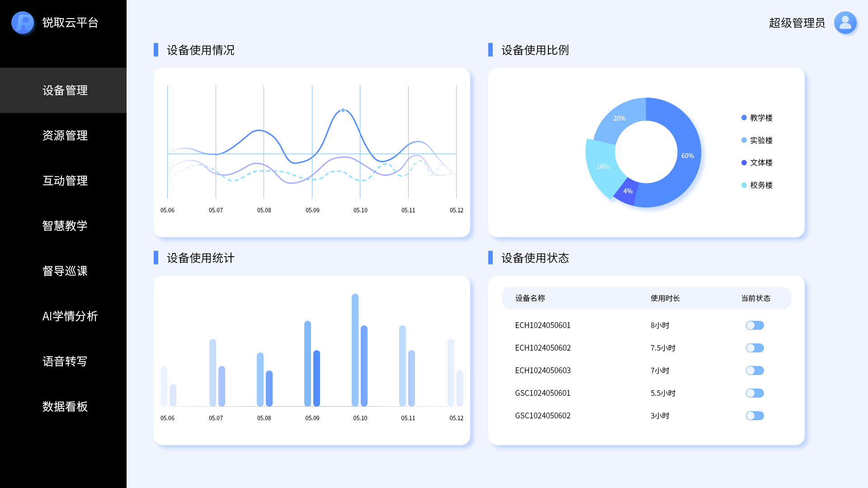Open AI学情分析 page

pos(70,316)
